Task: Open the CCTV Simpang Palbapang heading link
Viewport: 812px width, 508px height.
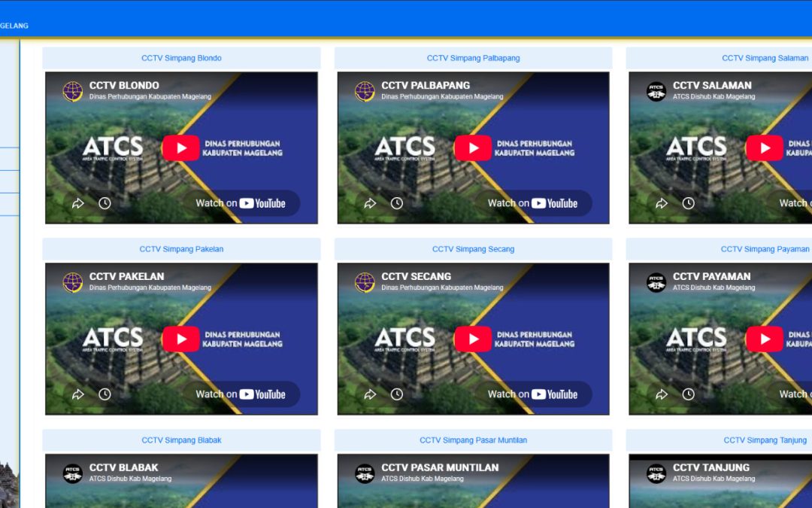Action: [474, 58]
